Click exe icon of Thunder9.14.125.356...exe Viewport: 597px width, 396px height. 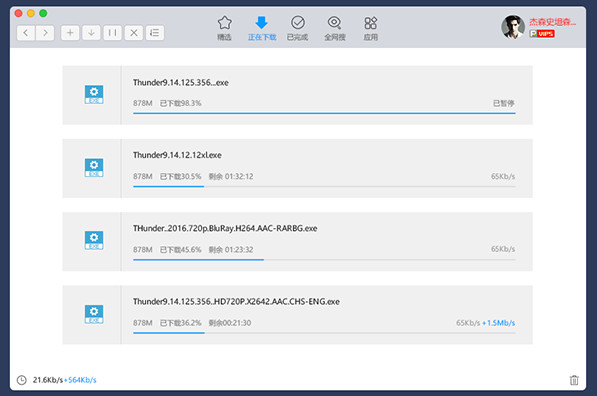[94, 94]
